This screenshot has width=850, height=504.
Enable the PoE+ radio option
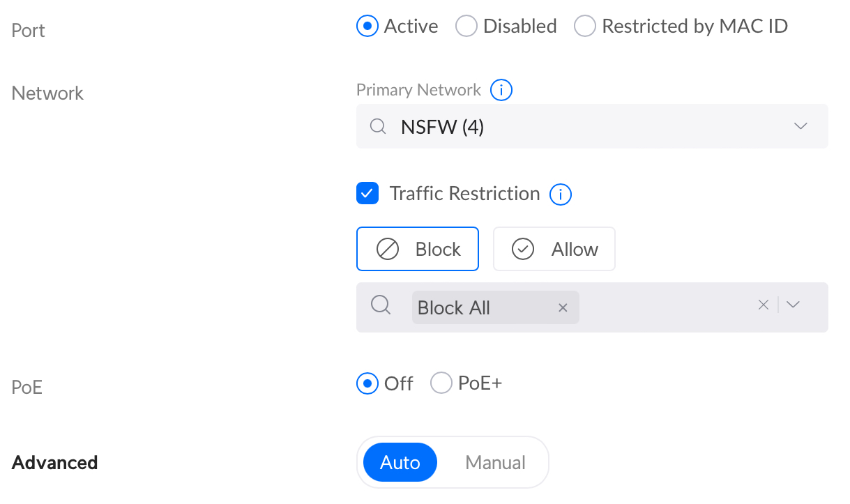tap(441, 383)
